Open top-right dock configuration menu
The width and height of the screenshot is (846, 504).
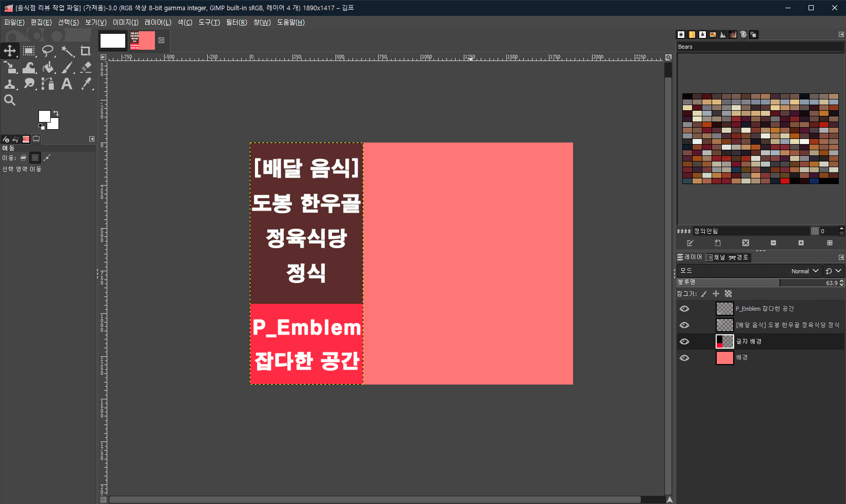click(x=841, y=34)
